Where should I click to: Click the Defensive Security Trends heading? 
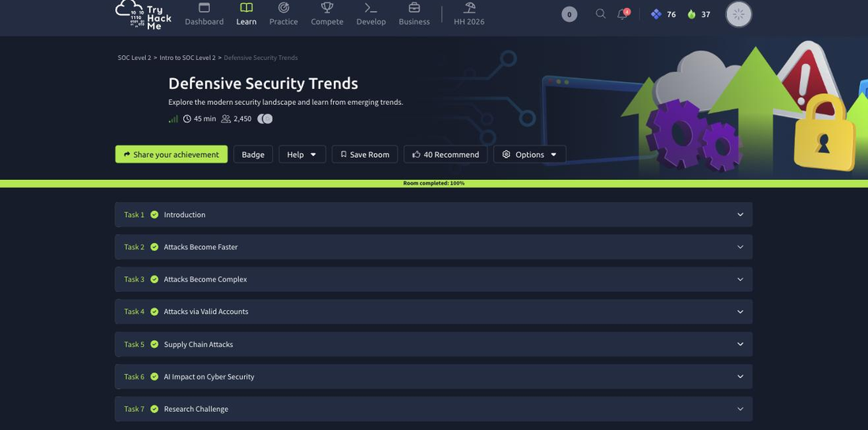point(263,84)
